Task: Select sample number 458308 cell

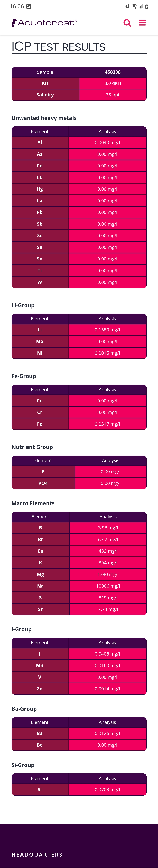Action: [x=113, y=72]
